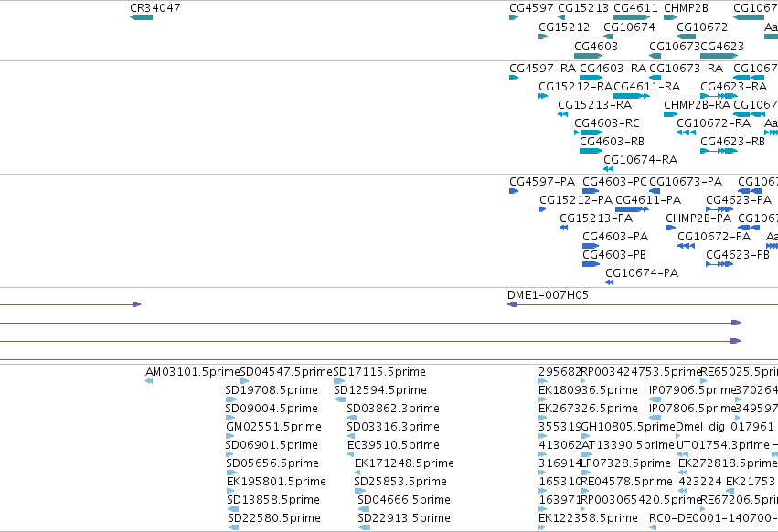Screen dimensions: 778x532
Task: Click transcript 'CG4603-RB' label
Action: [x=612, y=142]
